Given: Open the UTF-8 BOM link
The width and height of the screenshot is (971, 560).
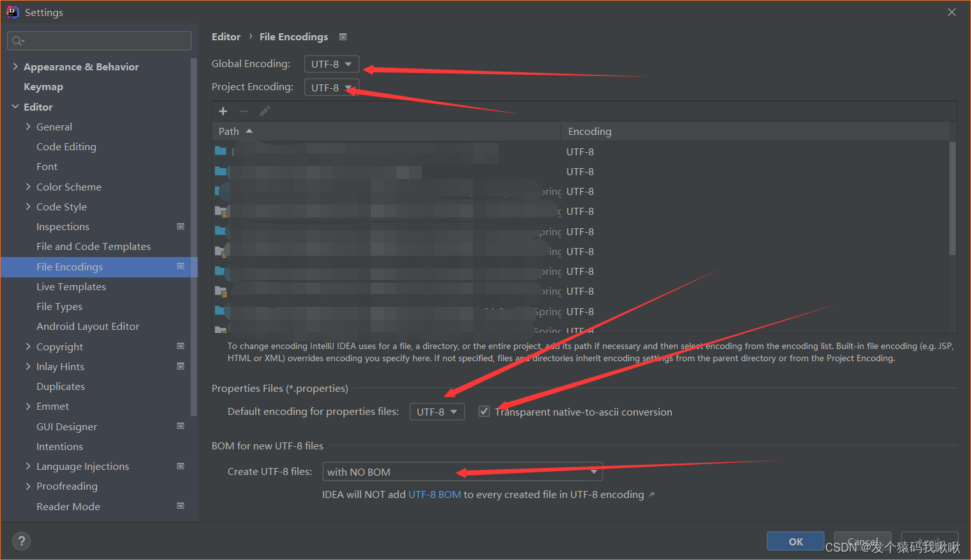Looking at the screenshot, I should (x=435, y=495).
